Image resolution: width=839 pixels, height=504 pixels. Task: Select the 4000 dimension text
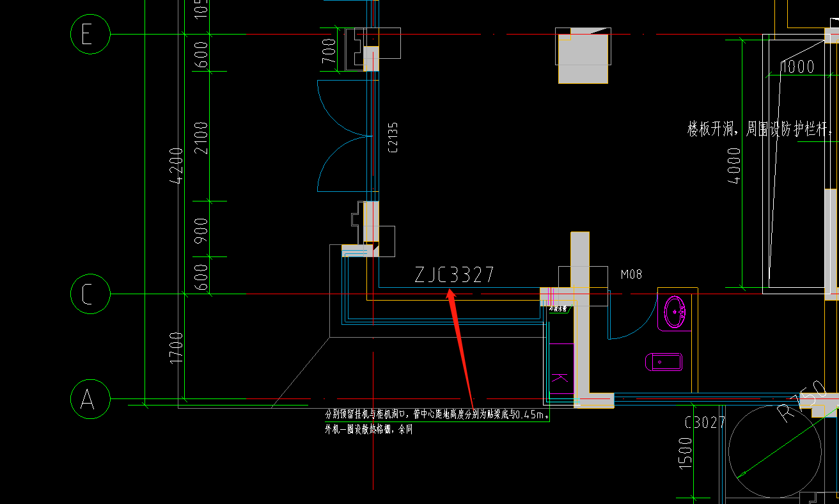click(x=734, y=166)
